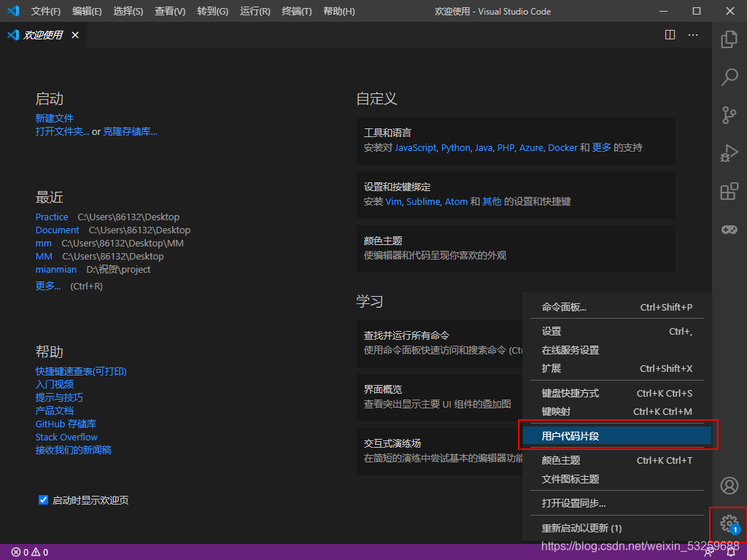
Task: Open recent folder mianmian
Action: (55, 270)
